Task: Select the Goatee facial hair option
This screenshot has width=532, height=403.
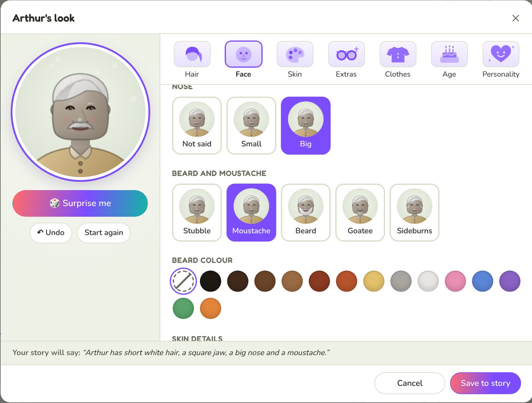Action: 360,213
